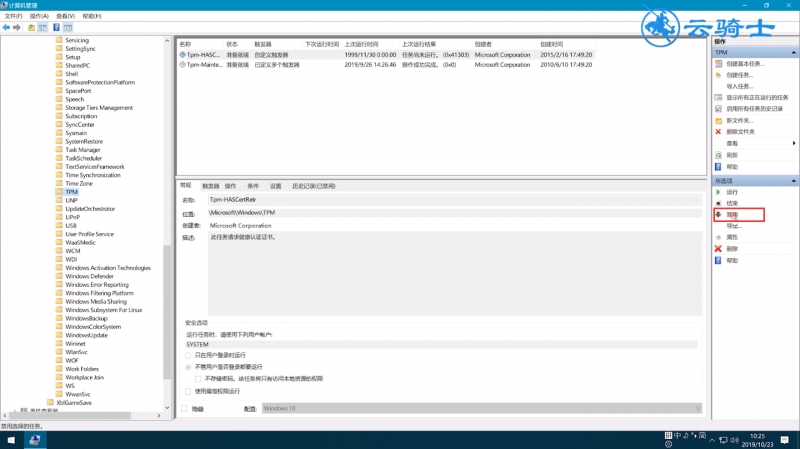Click 导入任务... action
This screenshot has height=449, width=800.
(740, 86)
